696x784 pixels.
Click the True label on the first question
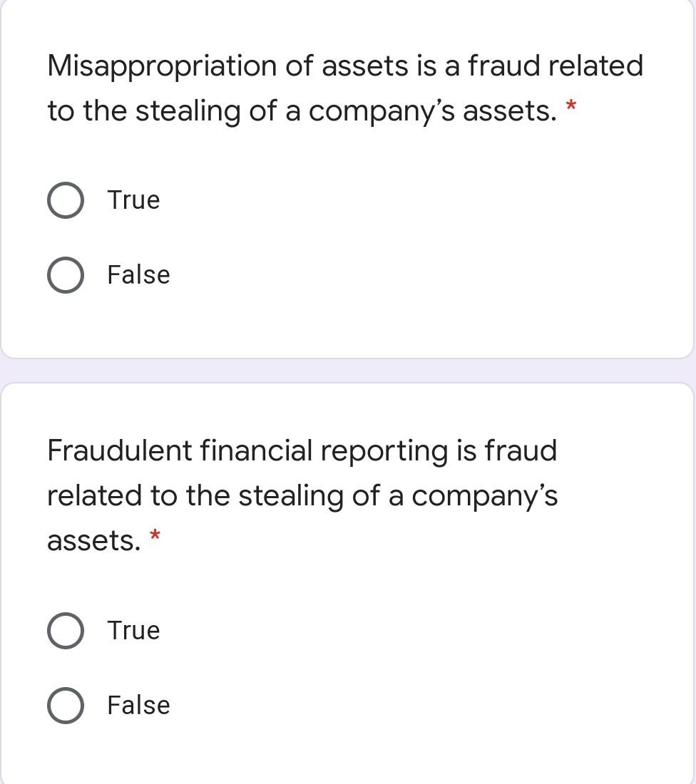133,200
